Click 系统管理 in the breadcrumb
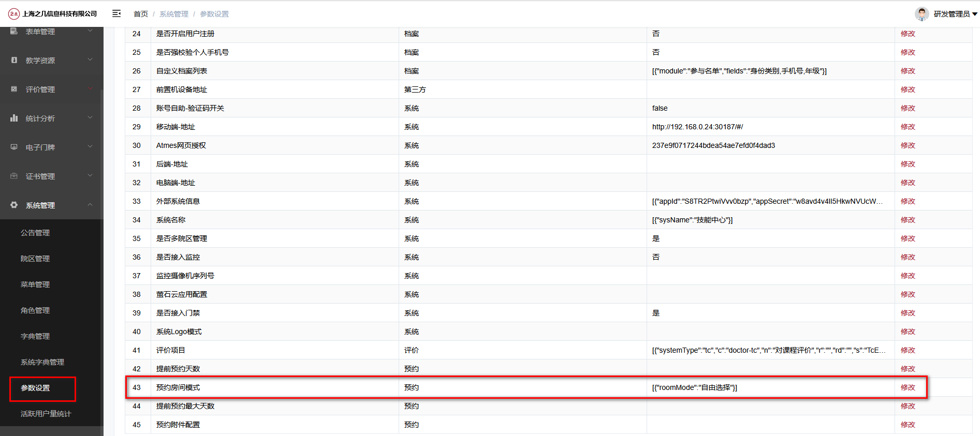The image size is (980, 436). [174, 14]
